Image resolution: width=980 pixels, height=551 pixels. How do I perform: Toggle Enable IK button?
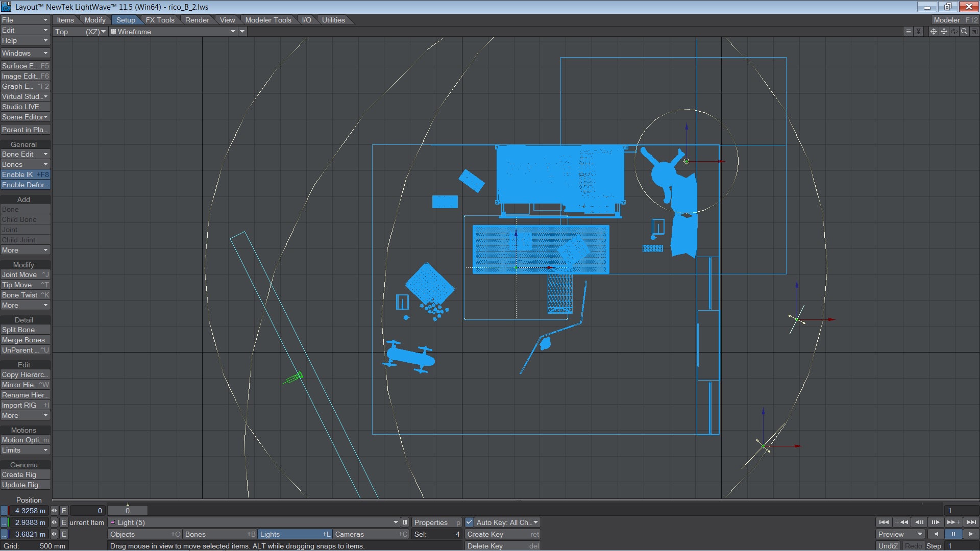tap(25, 174)
